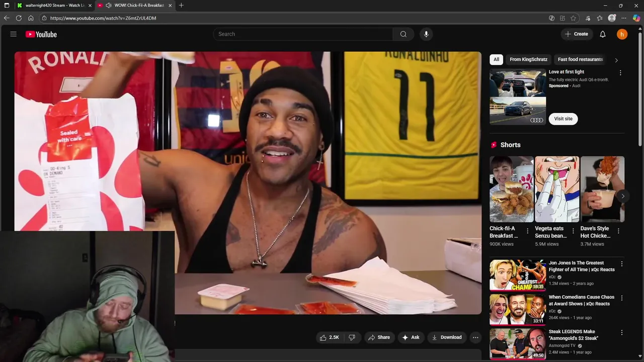Open the Audi Q6 e-tron ad thumbnail
This screenshot has width=644, height=362.
518,97
